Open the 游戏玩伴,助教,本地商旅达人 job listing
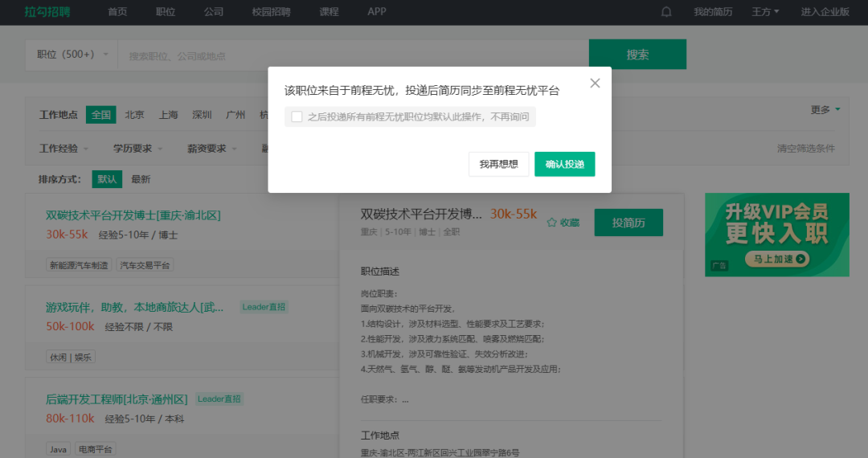Screen dimensions: 868x458 click(x=134, y=307)
